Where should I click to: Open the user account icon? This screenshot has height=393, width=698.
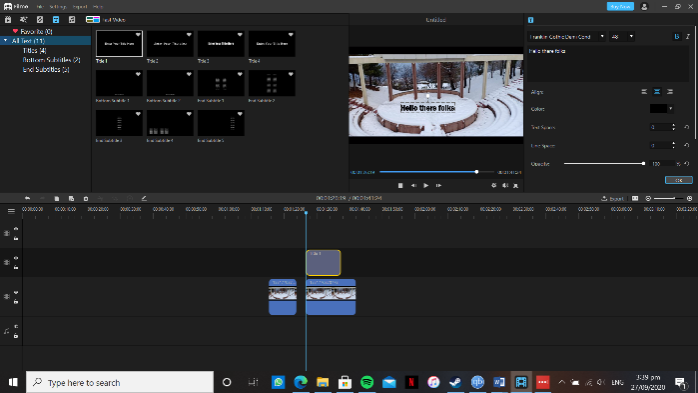coord(644,7)
